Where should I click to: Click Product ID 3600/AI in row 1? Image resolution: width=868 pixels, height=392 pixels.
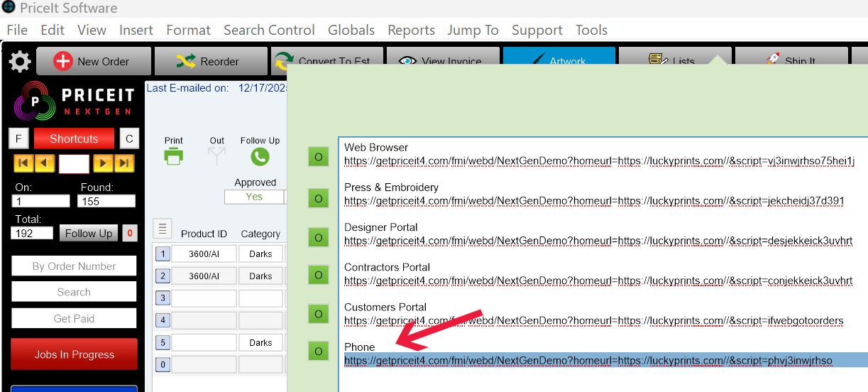point(204,254)
